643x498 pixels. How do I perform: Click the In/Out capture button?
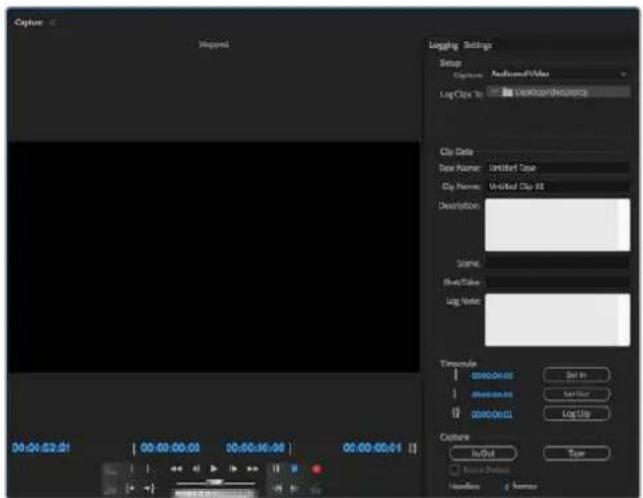(483, 453)
